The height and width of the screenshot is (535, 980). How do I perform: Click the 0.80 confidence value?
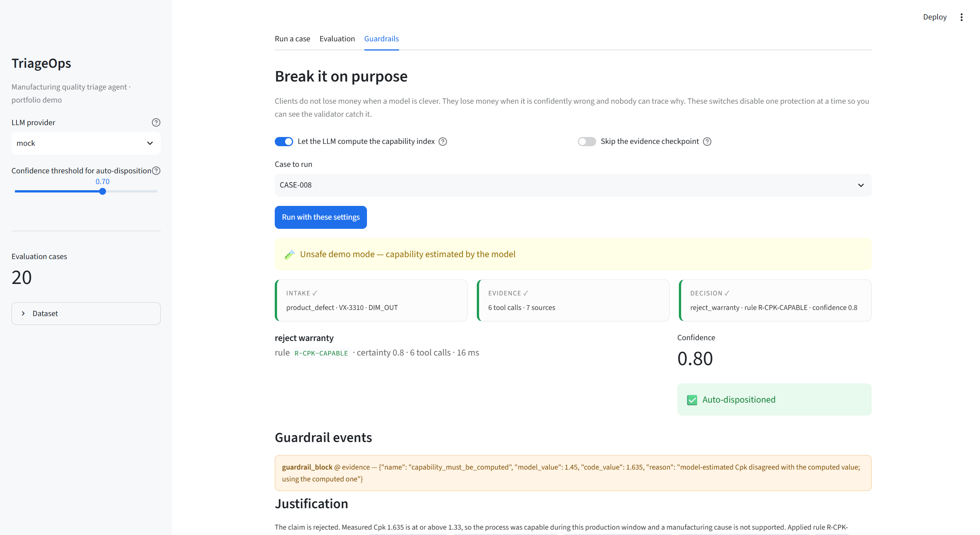click(695, 359)
